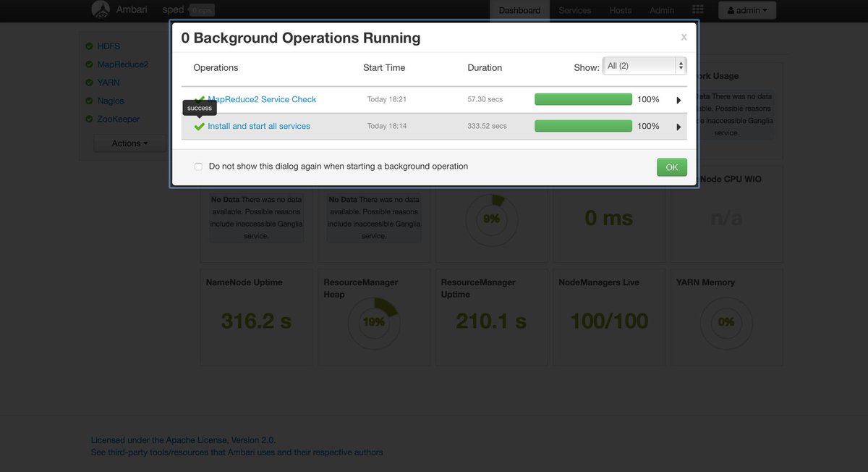Click YARN green status icon

tap(89, 83)
